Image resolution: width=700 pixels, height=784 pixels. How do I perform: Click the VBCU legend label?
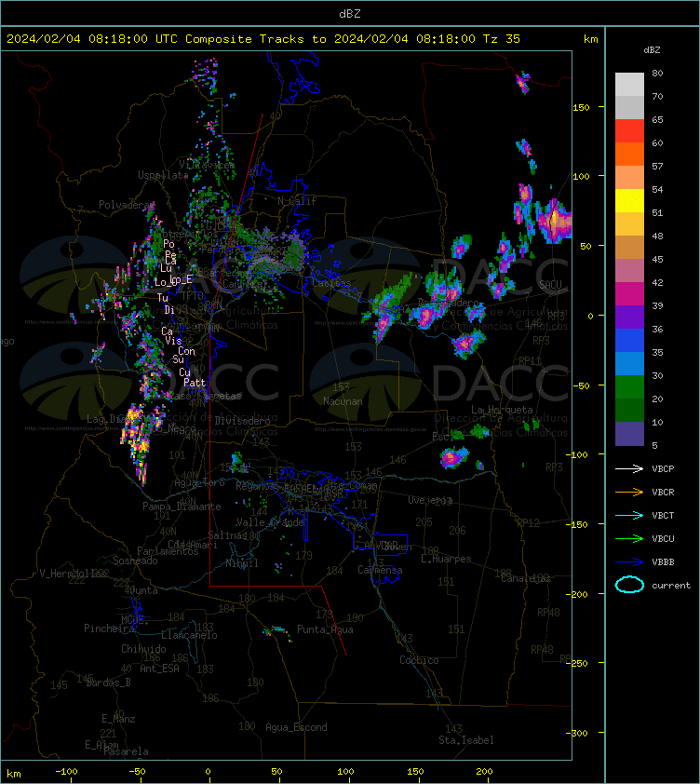663,538
